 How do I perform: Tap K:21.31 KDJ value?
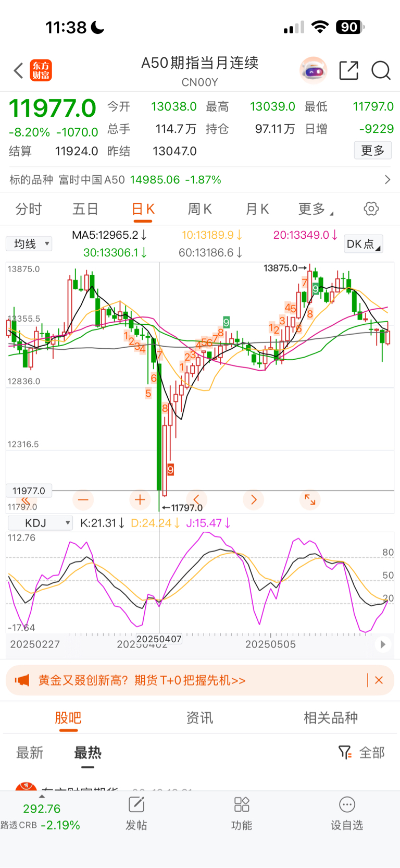tap(103, 523)
